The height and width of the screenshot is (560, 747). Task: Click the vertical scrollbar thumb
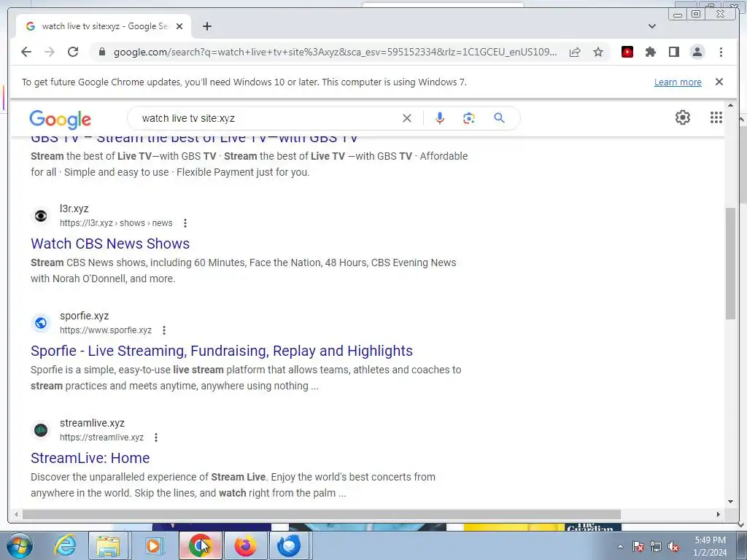pos(731,263)
